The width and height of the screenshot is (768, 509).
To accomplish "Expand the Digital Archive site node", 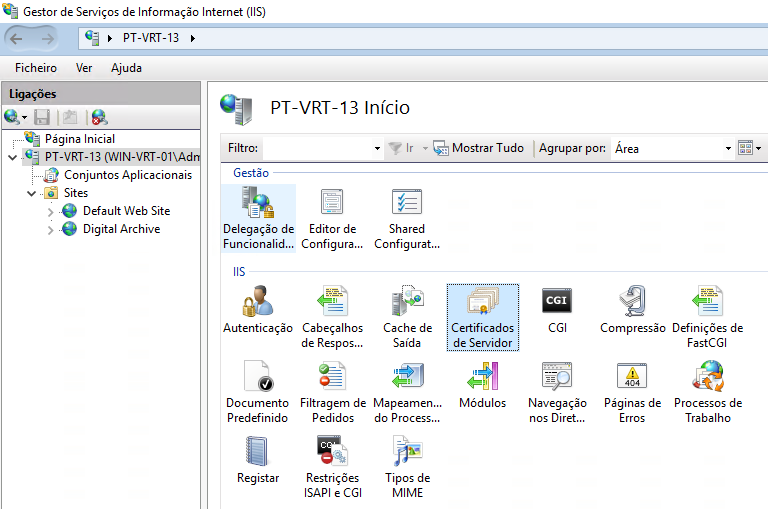I will click(50, 230).
